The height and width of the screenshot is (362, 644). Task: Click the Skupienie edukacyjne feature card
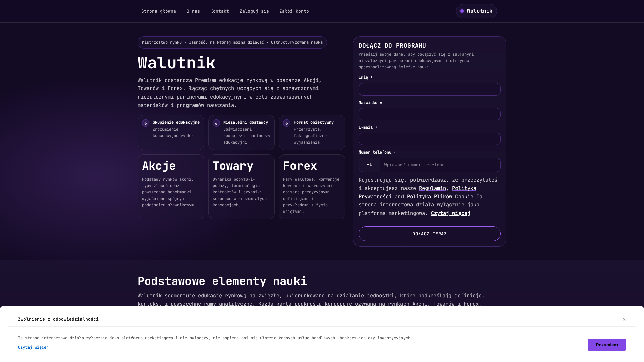[x=171, y=133]
